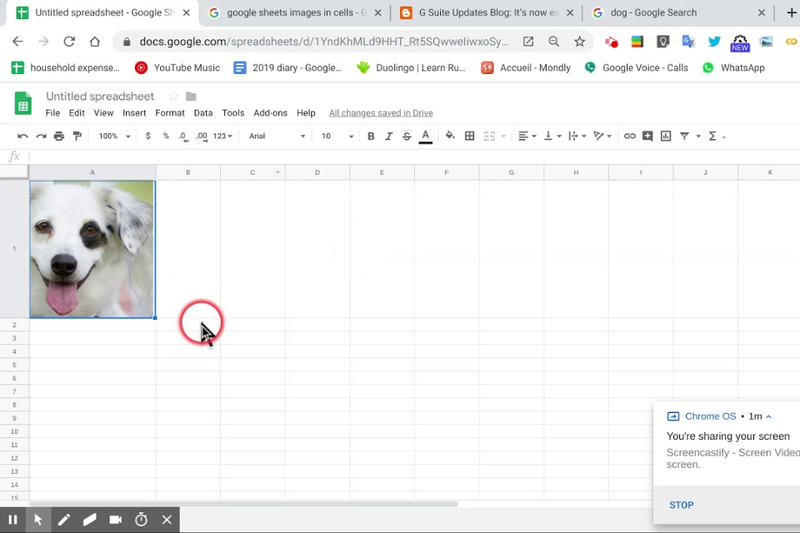
Task: Open the Add-ons menu
Action: [270, 113]
